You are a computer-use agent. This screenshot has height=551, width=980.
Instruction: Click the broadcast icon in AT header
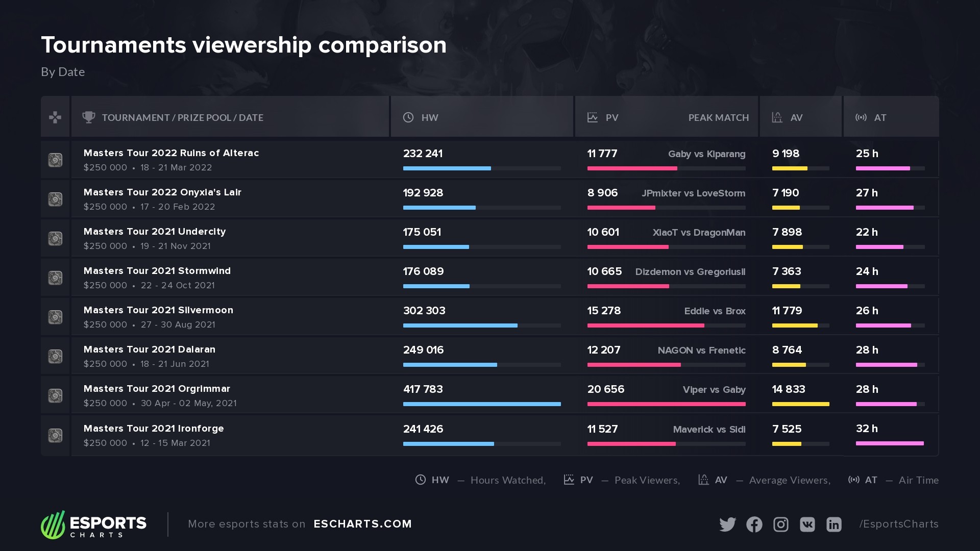[x=861, y=117]
